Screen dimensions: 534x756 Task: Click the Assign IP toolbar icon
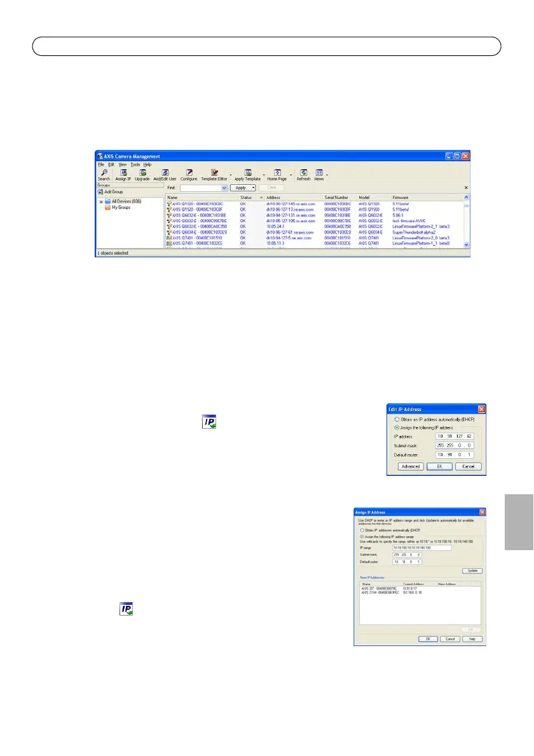point(123,173)
